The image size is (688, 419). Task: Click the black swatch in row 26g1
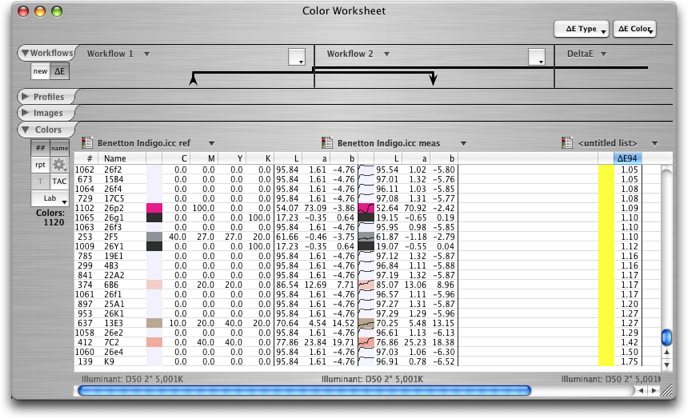coord(154,218)
